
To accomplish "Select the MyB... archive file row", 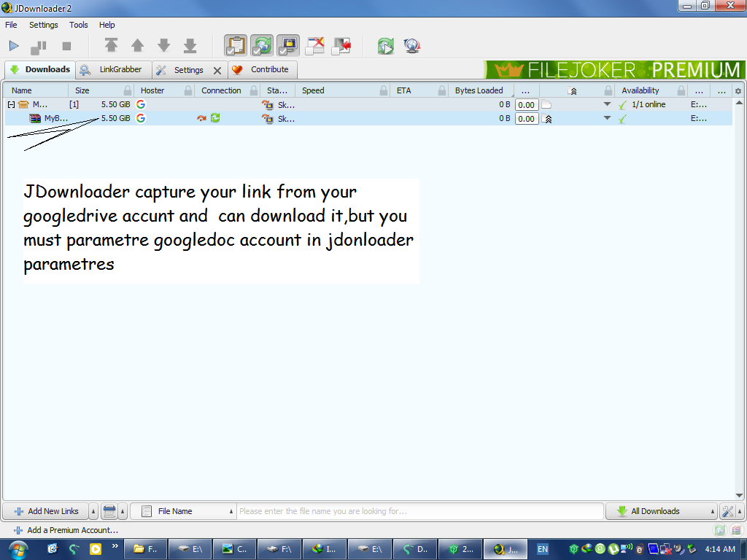I will click(x=368, y=119).
